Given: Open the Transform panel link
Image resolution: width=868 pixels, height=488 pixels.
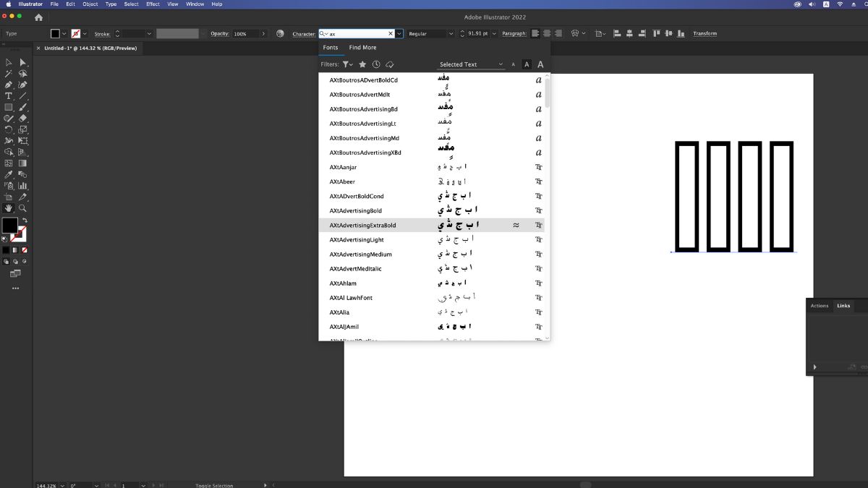Looking at the screenshot, I should [x=705, y=33].
